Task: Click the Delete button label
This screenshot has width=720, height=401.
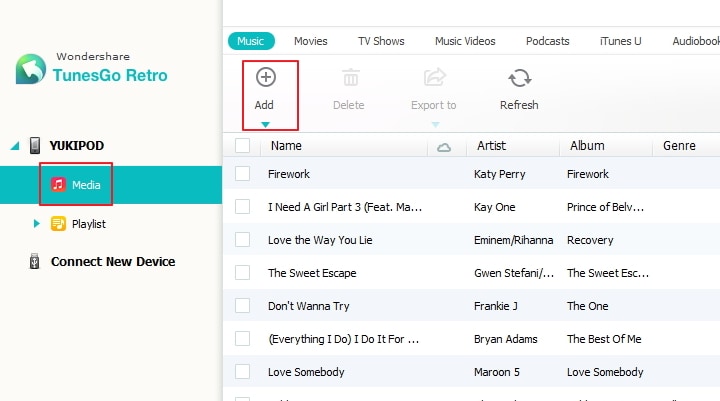Action: click(349, 105)
